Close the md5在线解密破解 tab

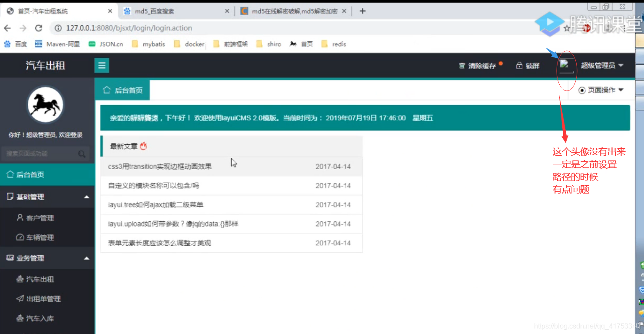pyautogui.click(x=344, y=11)
